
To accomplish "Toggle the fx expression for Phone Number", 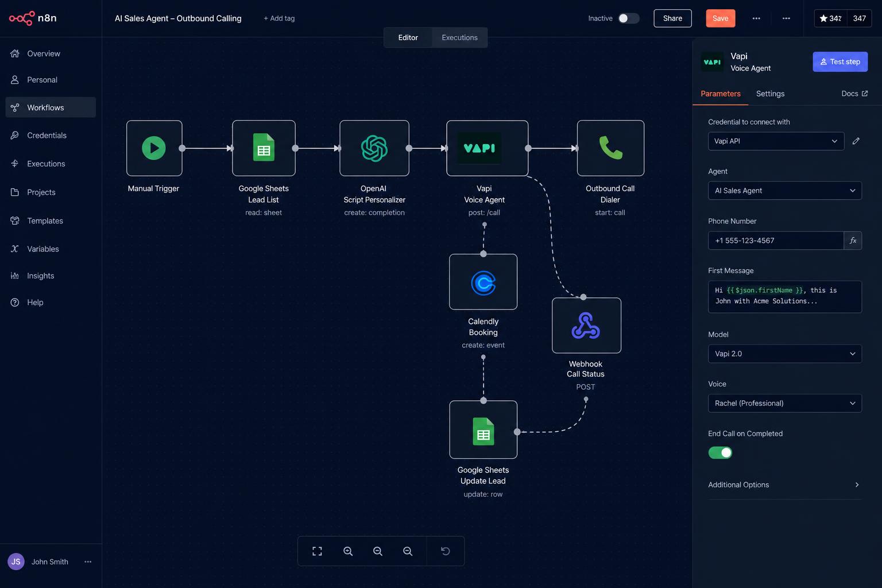I will click(x=853, y=241).
